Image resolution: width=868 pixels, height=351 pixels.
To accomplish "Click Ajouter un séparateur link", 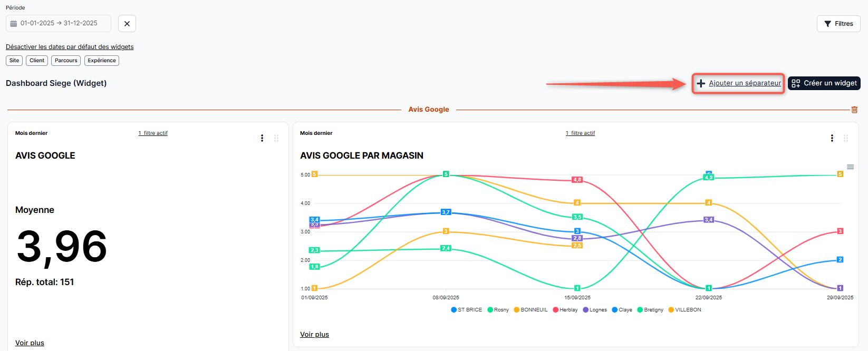I will 744,83.
